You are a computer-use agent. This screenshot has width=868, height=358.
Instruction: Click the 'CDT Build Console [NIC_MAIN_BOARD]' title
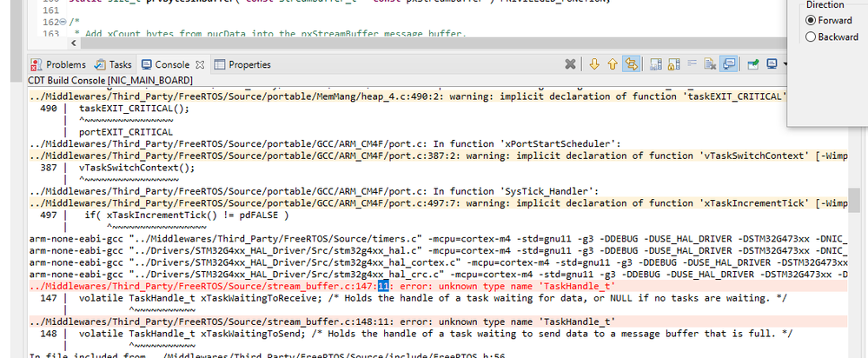(x=110, y=80)
